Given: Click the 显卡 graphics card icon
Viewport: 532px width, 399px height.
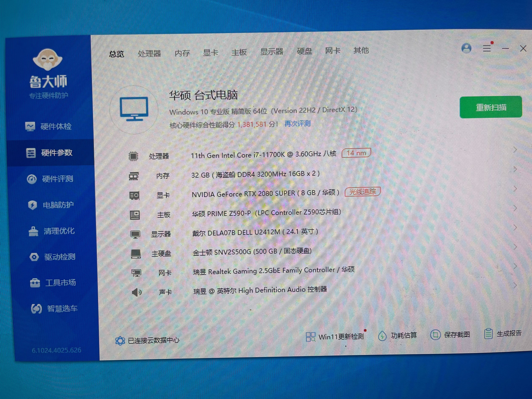Looking at the screenshot, I should pos(134,196).
